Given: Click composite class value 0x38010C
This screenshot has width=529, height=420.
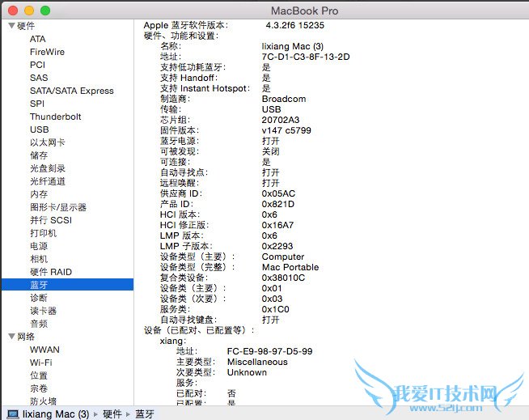Looking at the screenshot, I should pyautogui.click(x=283, y=278).
